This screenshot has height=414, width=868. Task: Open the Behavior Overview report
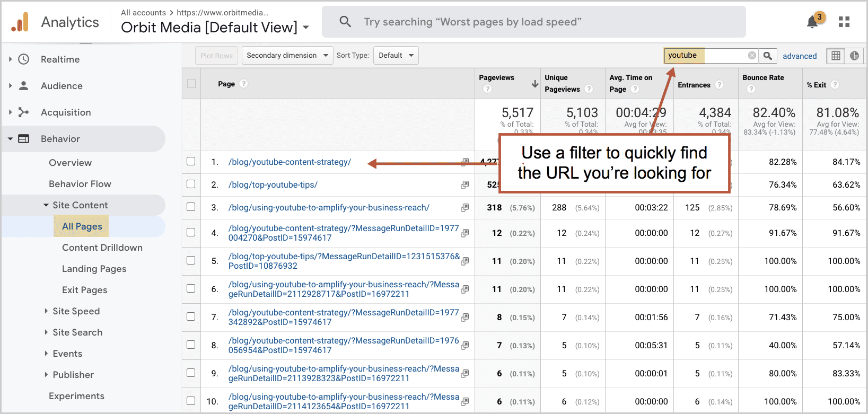coord(70,163)
